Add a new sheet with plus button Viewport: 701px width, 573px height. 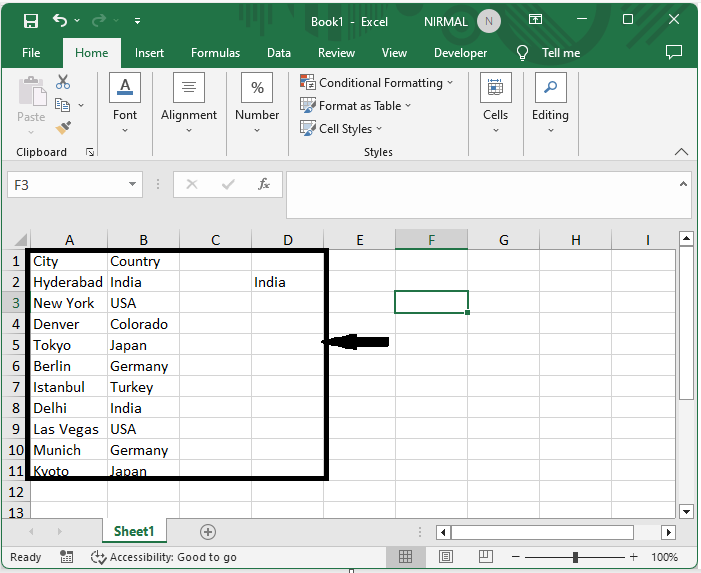point(207,532)
